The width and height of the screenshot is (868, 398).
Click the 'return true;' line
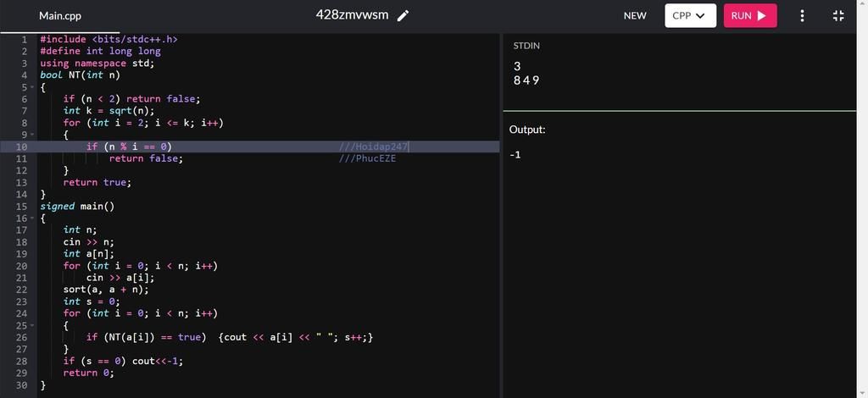click(x=97, y=182)
